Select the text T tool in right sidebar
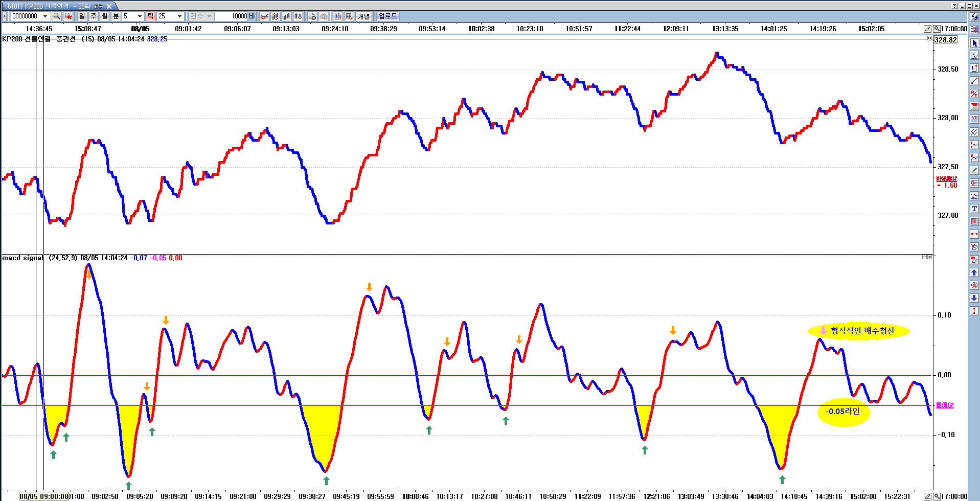 click(974, 209)
